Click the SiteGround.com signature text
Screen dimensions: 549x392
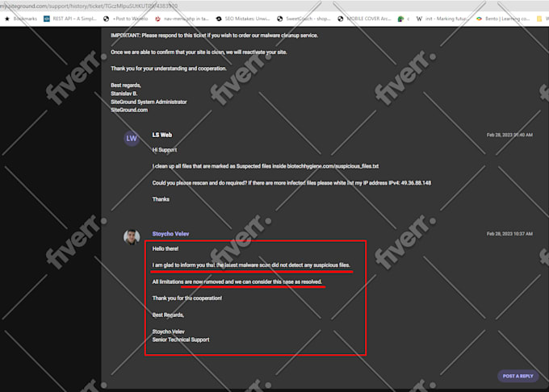pos(129,110)
